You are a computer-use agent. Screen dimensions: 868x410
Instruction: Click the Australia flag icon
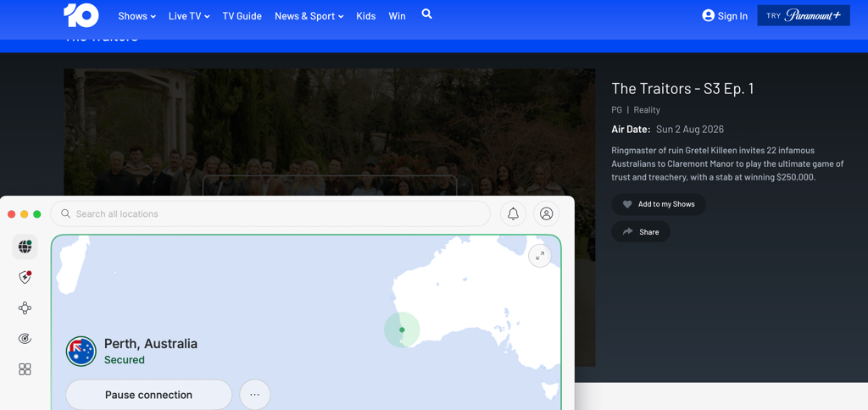(x=81, y=352)
